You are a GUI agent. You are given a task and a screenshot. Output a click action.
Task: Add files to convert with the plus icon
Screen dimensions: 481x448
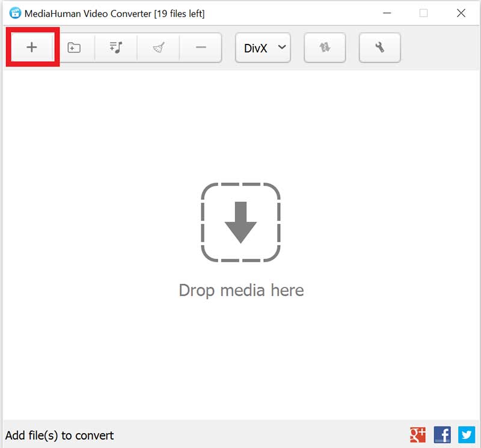32,48
